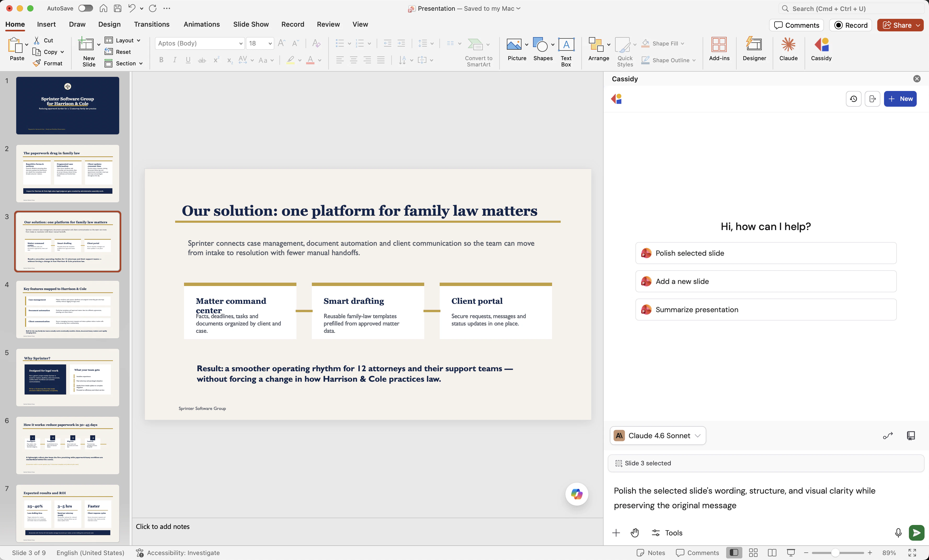Click the Home icon in the title bar
The width and height of the screenshot is (929, 560).
point(103,8)
